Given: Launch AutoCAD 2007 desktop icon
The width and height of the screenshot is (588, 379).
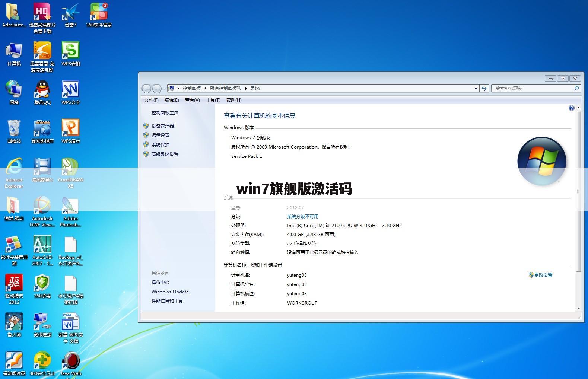Looking at the screenshot, I should click(42, 250).
